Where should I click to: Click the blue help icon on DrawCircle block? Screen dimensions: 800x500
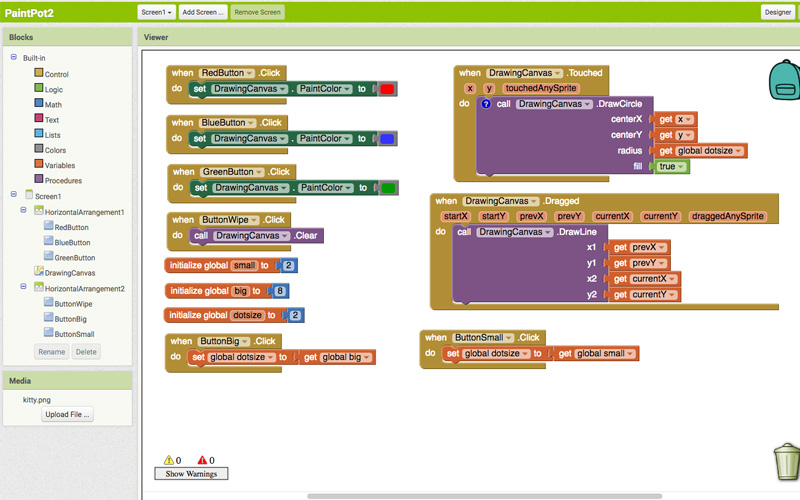pos(486,104)
